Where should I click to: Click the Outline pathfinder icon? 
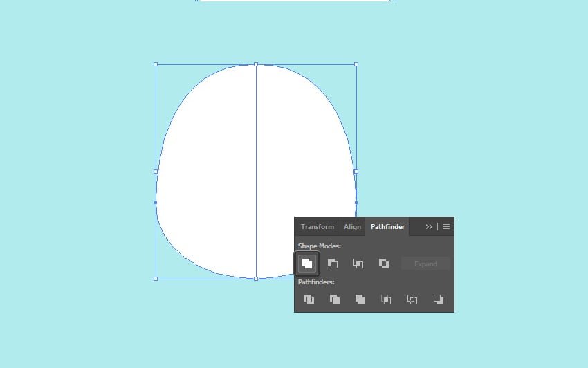412,300
